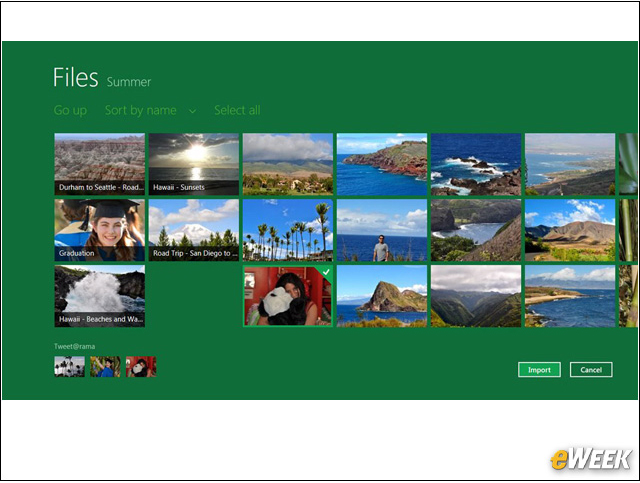Click the Go up link

click(70, 110)
